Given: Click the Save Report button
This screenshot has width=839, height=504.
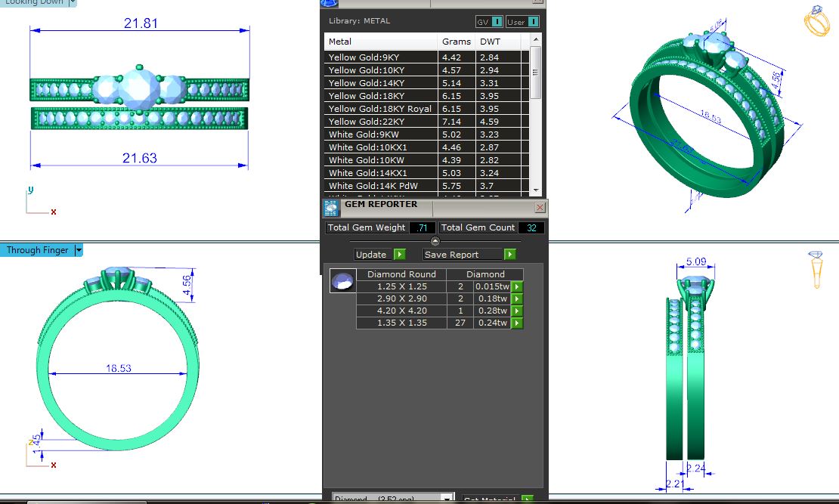Looking at the screenshot, I should click(463, 255).
